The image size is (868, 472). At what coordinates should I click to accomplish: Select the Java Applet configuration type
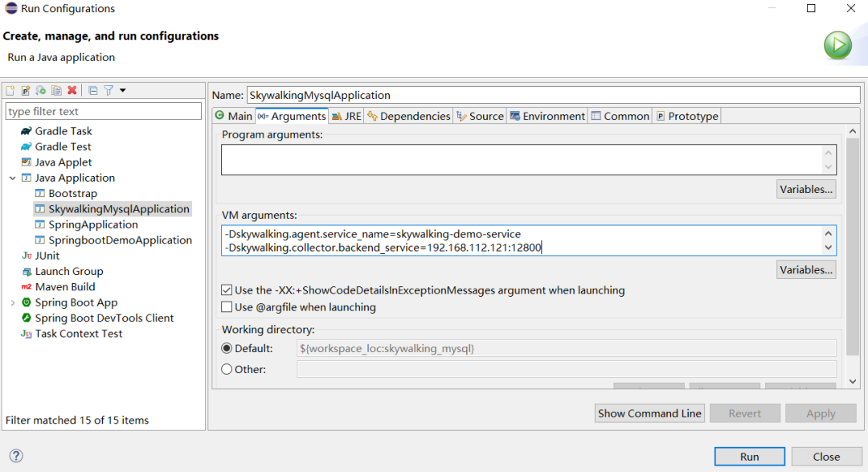56,162
